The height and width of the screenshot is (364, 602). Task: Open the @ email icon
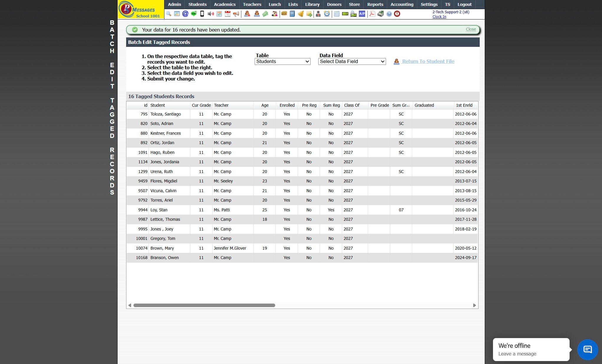point(185,14)
